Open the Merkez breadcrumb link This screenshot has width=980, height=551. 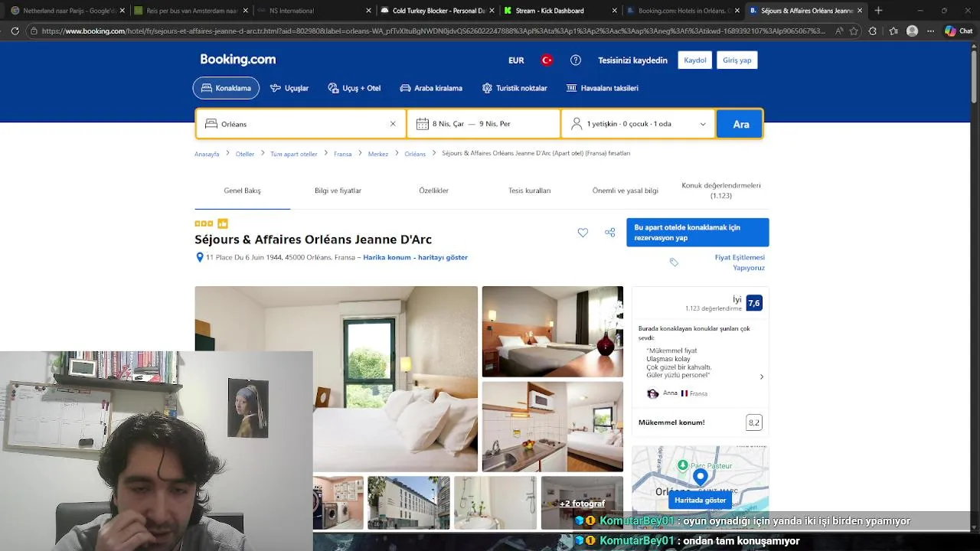pos(378,154)
